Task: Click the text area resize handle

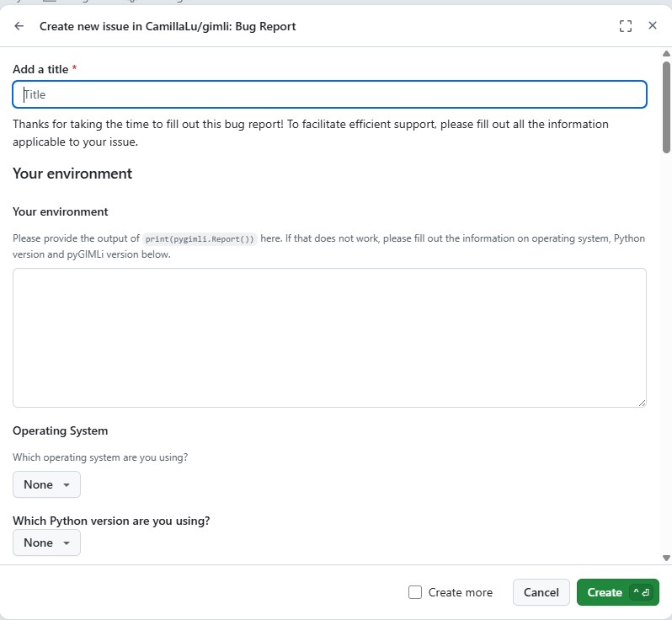Action: 642,403
